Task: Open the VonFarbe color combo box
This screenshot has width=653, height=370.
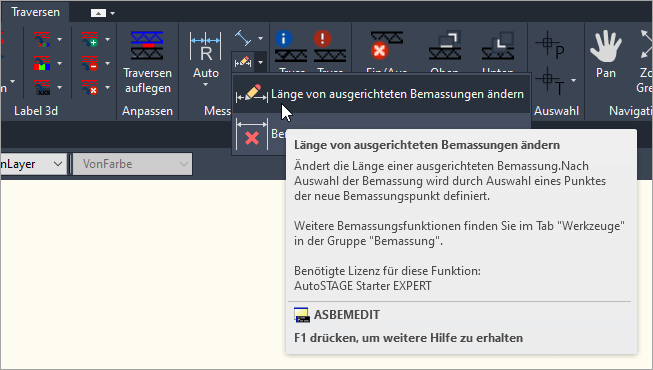Action: (x=132, y=164)
